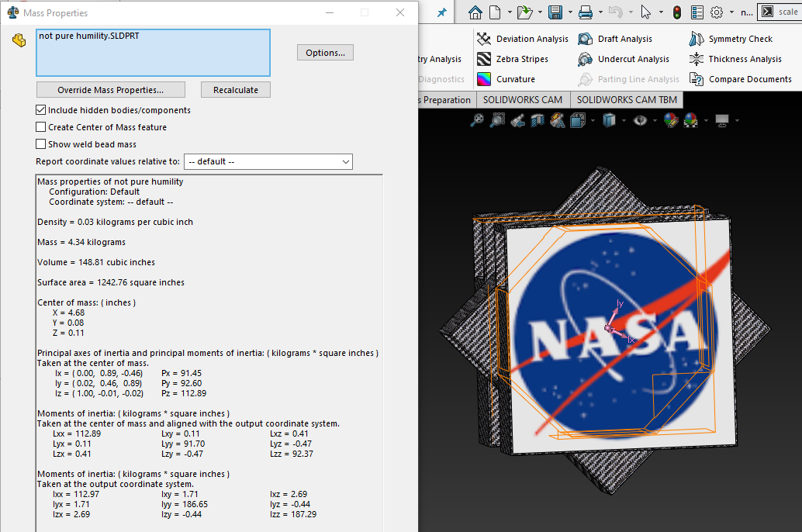Click the Undo arrow icon
This screenshot has width=802, height=532.
coord(615,12)
